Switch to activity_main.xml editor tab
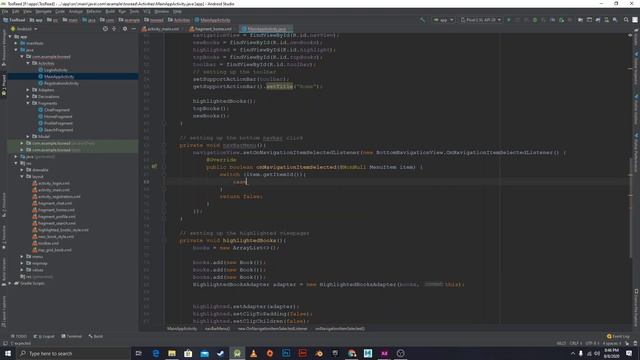The image size is (640, 360). (x=161, y=29)
